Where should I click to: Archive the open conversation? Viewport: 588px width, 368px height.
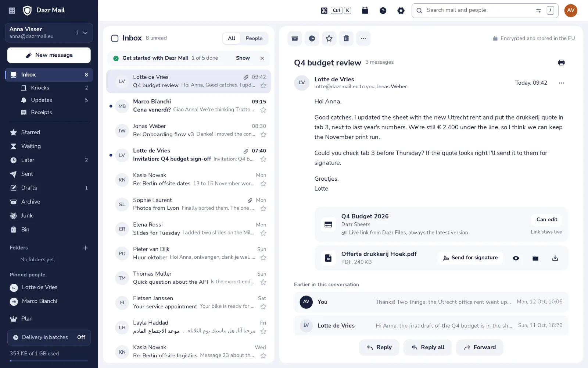pyautogui.click(x=295, y=38)
